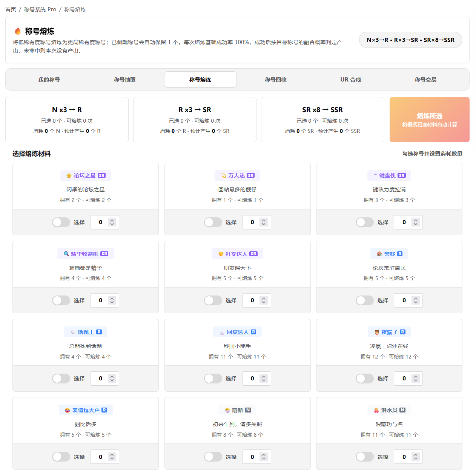This screenshot has height=474, width=476.
Task: Click the N rarity tag on 潜水员
Action: [402, 410]
